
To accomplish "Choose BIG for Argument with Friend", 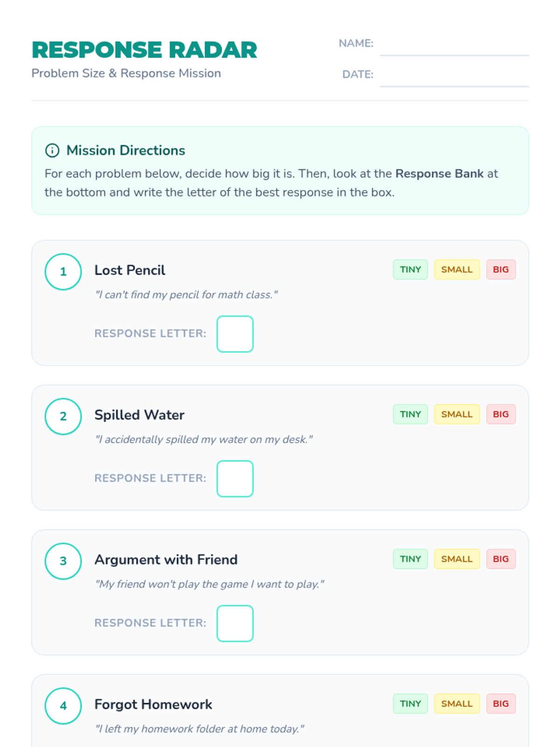I will [x=501, y=559].
